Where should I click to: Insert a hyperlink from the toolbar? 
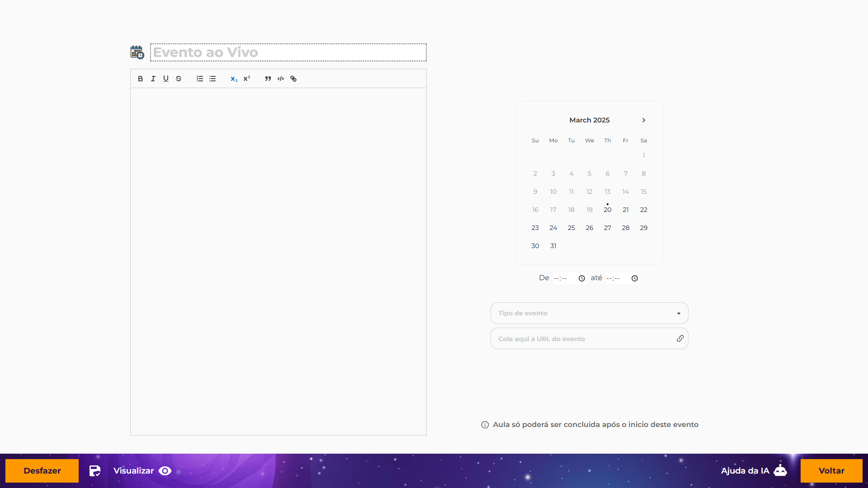click(x=293, y=79)
